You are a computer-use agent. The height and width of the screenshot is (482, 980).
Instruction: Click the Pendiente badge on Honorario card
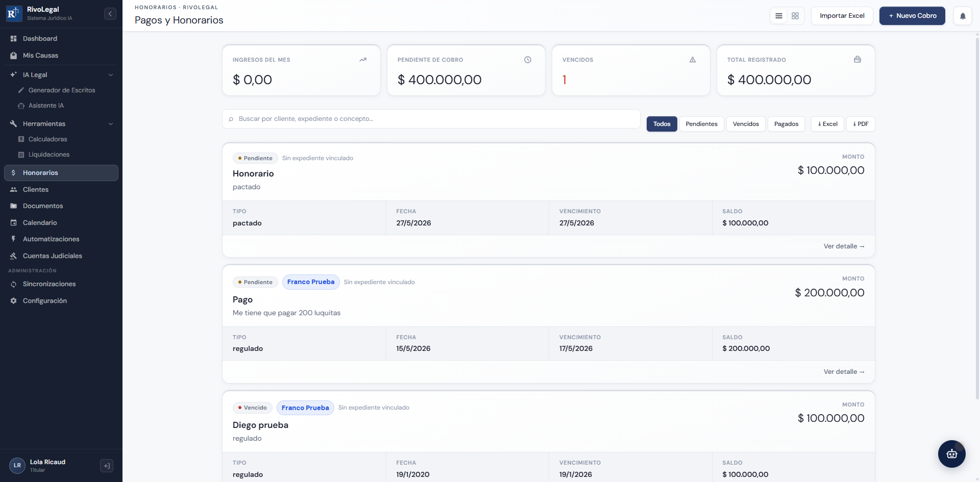(255, 158)
